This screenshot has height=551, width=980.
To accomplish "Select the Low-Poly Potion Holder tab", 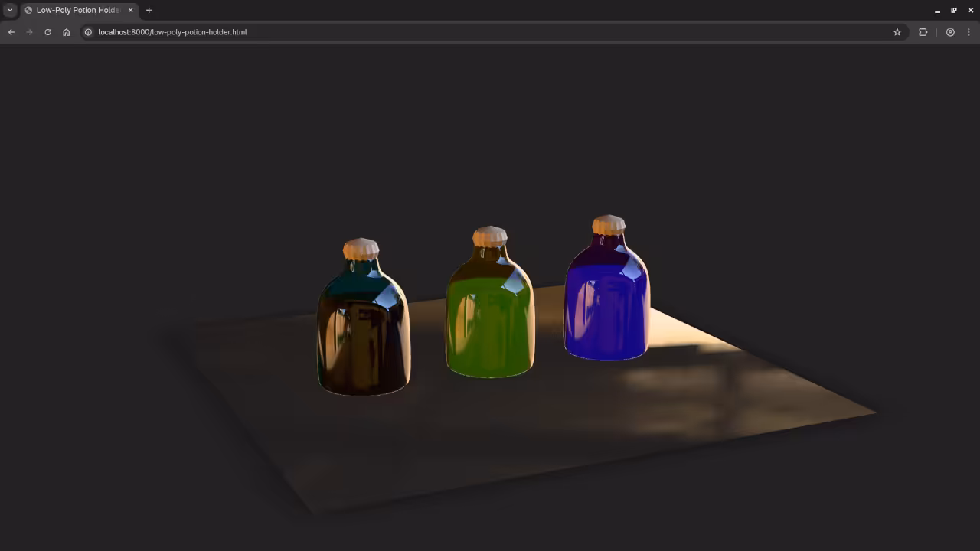I will (x=77, y=10).
